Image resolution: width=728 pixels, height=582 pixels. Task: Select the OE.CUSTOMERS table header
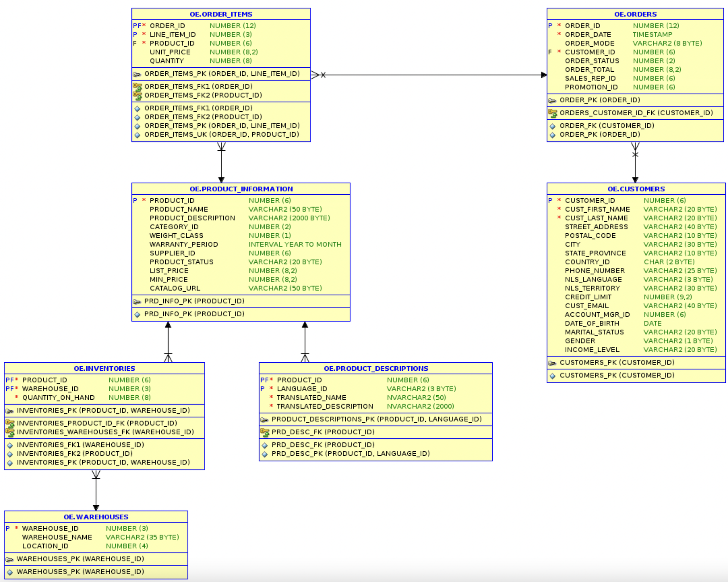636,189
